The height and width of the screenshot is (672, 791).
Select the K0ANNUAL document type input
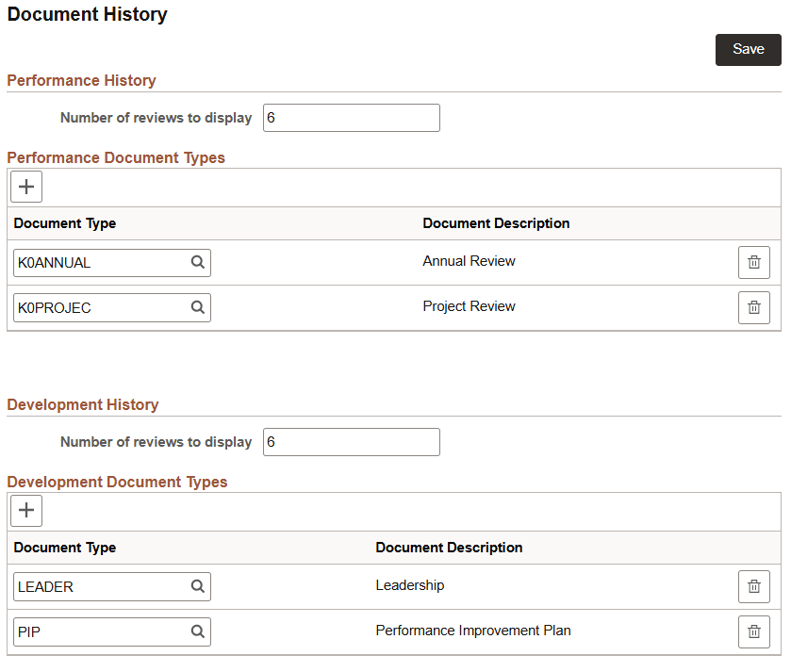[94, 262]
